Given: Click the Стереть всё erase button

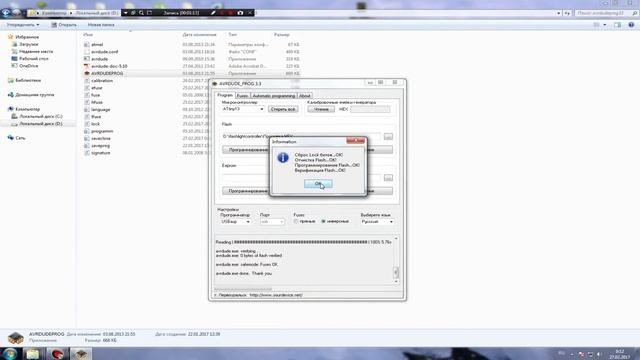Looking at the screenshot, I should [283, 109].
